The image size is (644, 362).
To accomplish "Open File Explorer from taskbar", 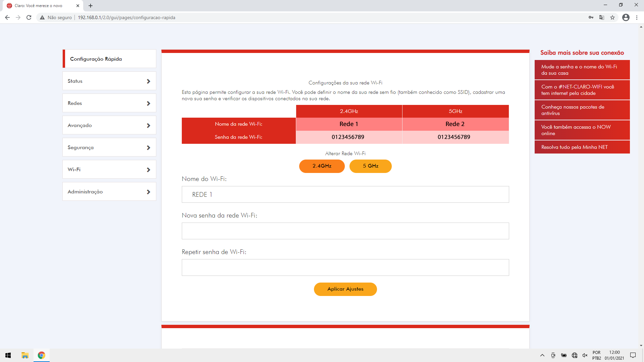I will (25, 355).
